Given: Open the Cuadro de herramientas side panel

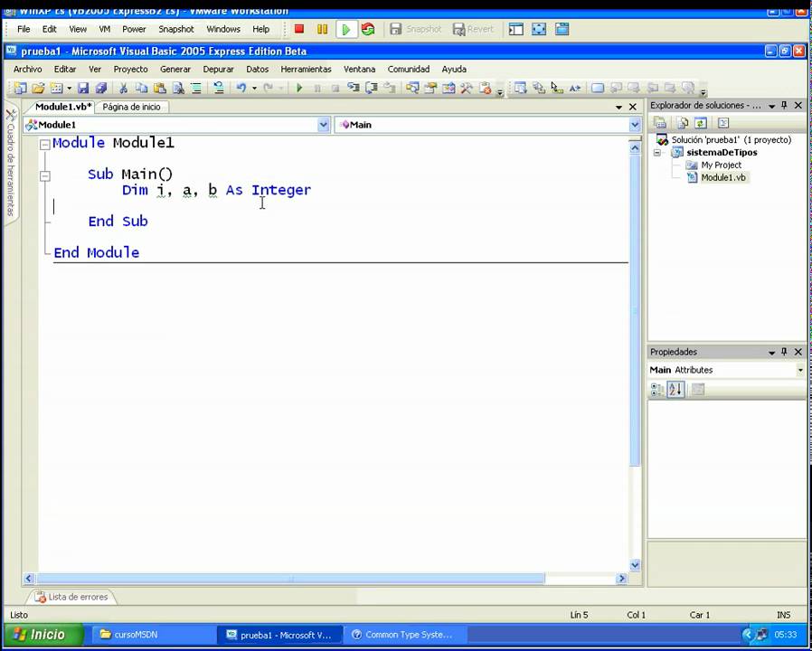Looking at the screenshot, I should tap(11, 163).
